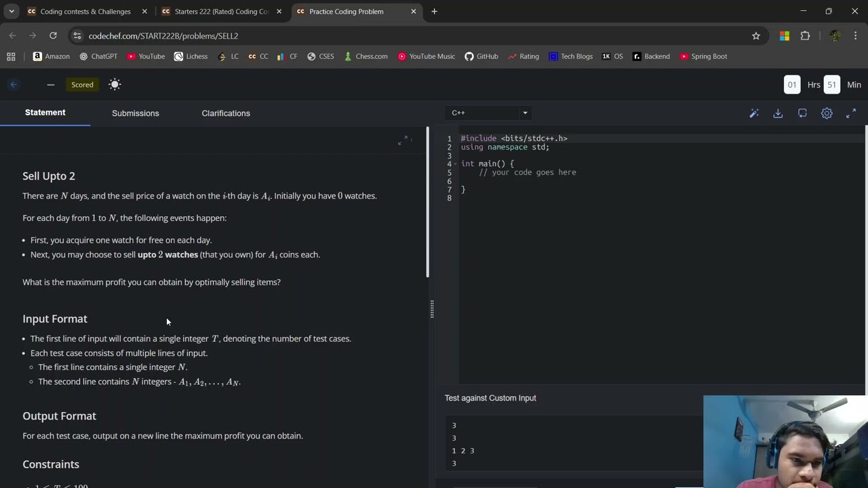The width and height of the screenshot is (868, 488).
Task: Open the Submissions tab
Action: pyautogui.click(x=136, y=113)
